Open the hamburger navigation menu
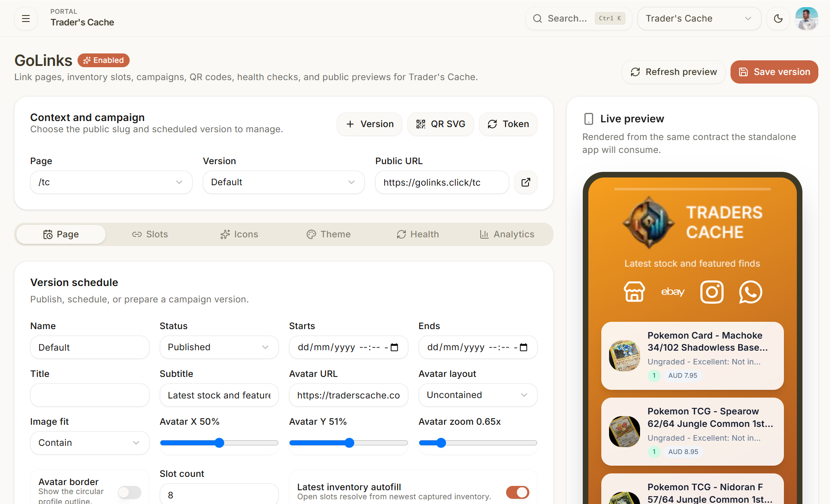The height and width of the screenshot is (504, 830). coord(26,19)
